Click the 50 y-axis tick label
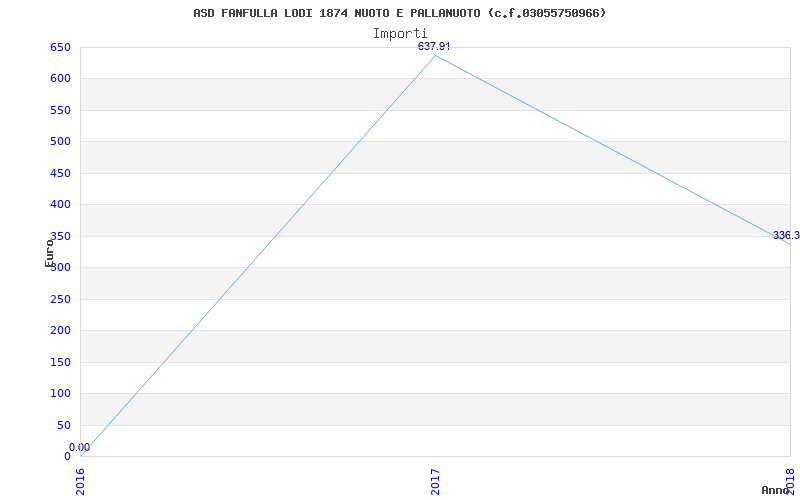 coord(62,425)
